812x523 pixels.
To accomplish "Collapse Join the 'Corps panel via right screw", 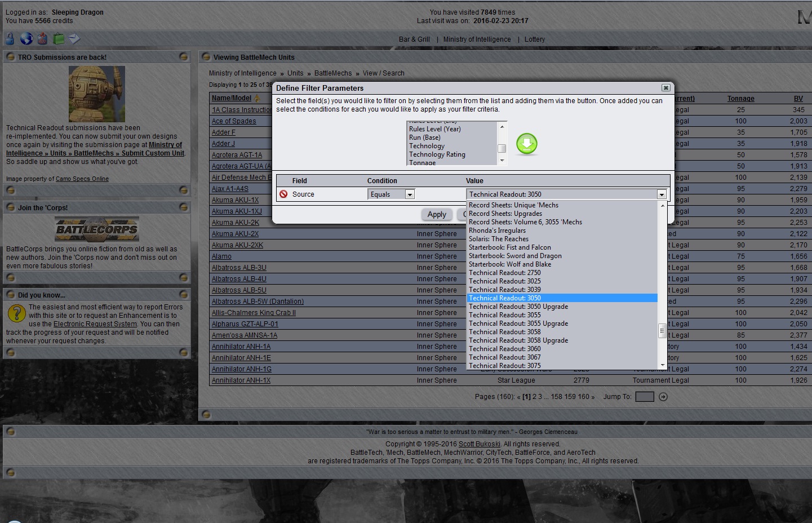I will pyautogui.click(x=183, y=207).
